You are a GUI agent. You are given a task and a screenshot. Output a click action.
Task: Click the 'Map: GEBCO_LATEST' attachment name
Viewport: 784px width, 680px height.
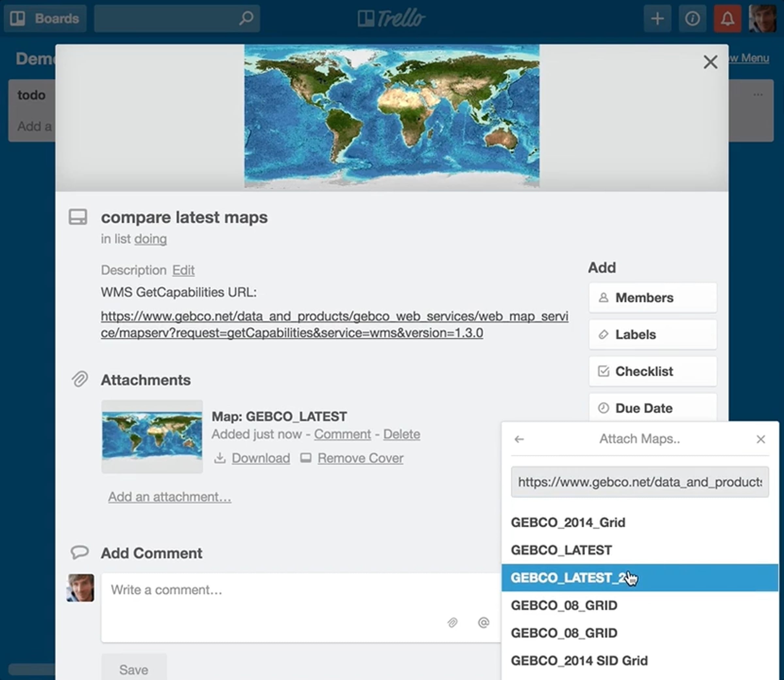coord(279,417)
